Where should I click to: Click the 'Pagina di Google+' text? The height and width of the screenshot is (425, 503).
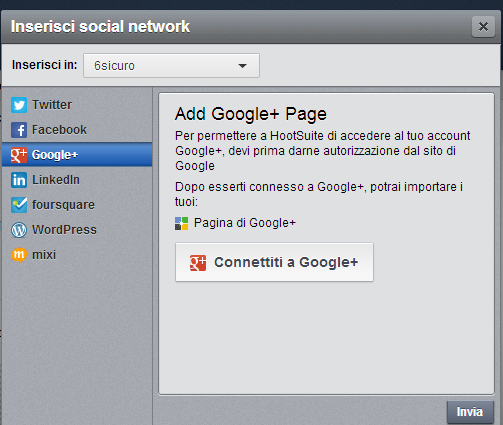245,223
